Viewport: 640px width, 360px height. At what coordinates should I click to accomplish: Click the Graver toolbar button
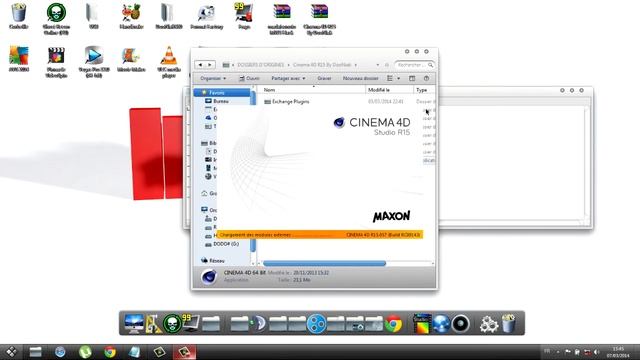pyautogui.click(x=324, y=78)
